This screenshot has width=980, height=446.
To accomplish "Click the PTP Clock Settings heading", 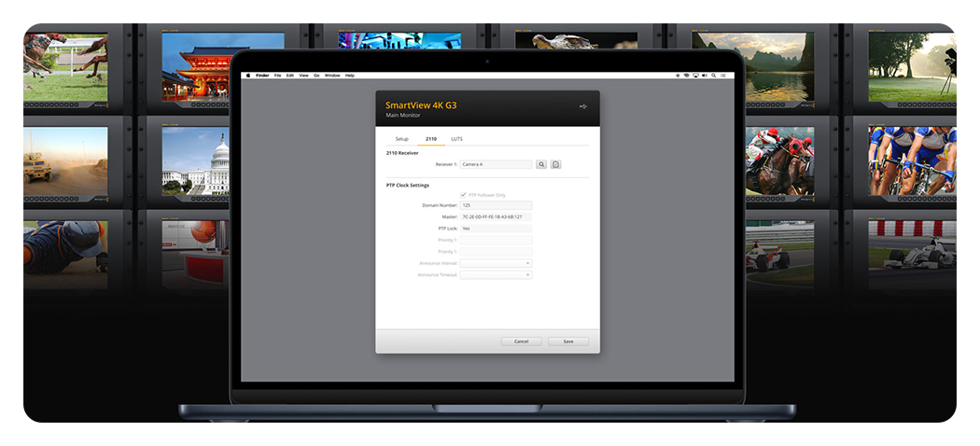I will click(x=408, y=186).
